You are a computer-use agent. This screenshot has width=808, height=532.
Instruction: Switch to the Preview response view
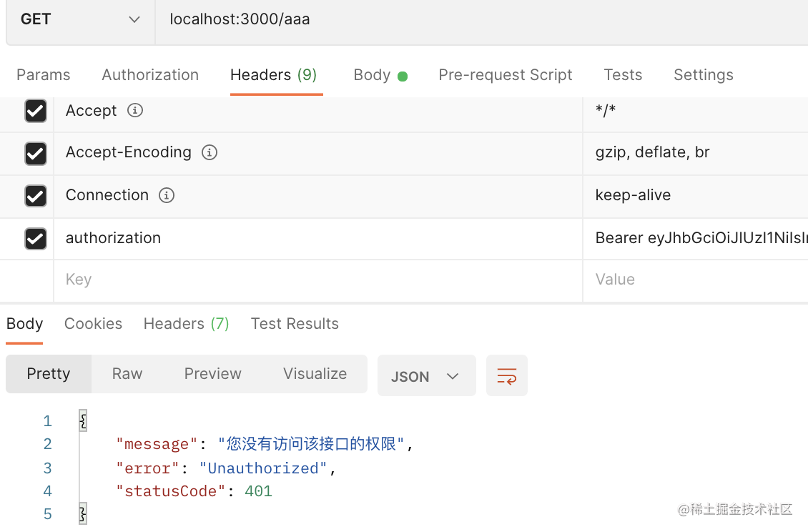pos(212,374)
